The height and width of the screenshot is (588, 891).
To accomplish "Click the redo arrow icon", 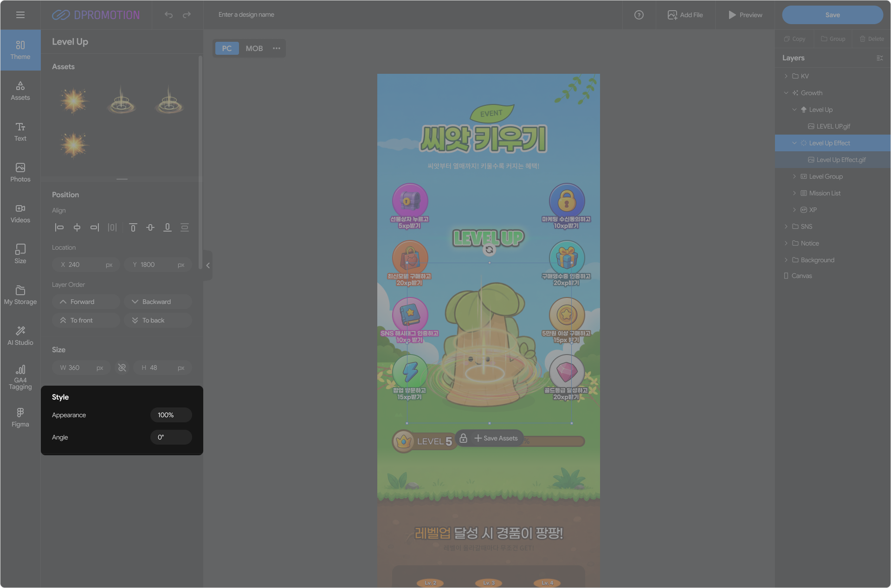I will point(187,15).
